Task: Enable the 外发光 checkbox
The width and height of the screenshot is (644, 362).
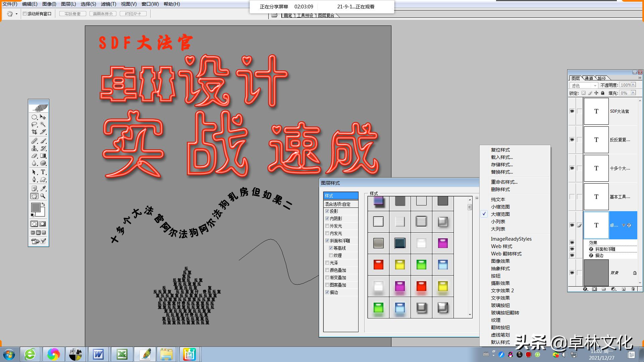Action: (x=327, y=226)
